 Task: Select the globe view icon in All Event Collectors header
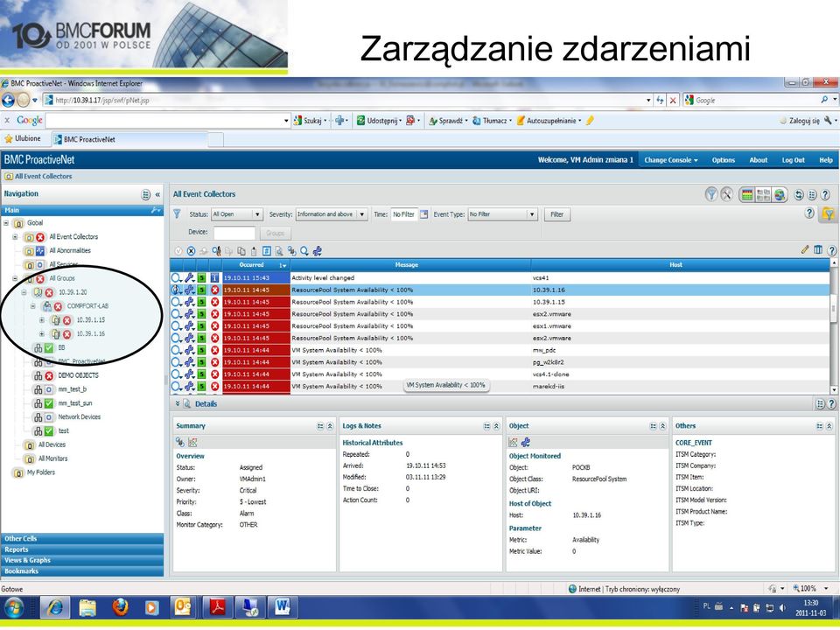click(x=780, y=194)
